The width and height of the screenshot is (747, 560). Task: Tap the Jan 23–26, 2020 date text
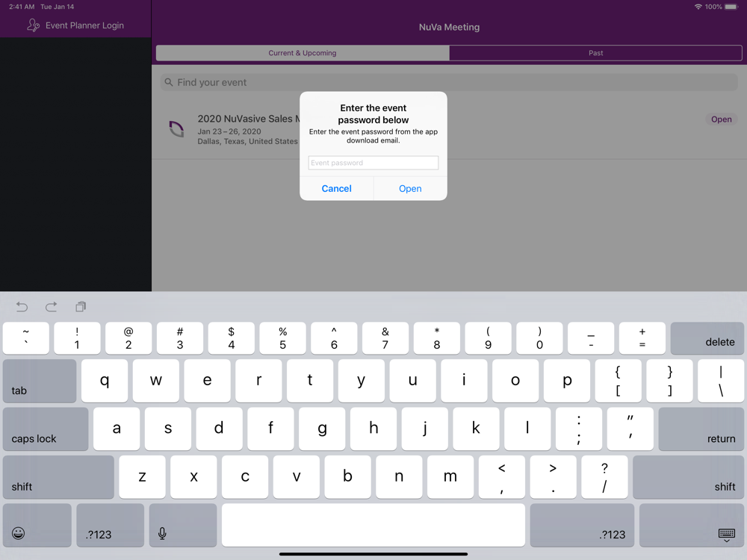point(229,131)
